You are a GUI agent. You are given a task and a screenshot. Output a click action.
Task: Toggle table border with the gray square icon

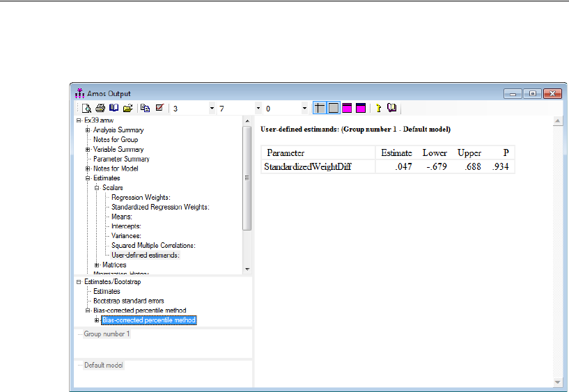point(333,108)
